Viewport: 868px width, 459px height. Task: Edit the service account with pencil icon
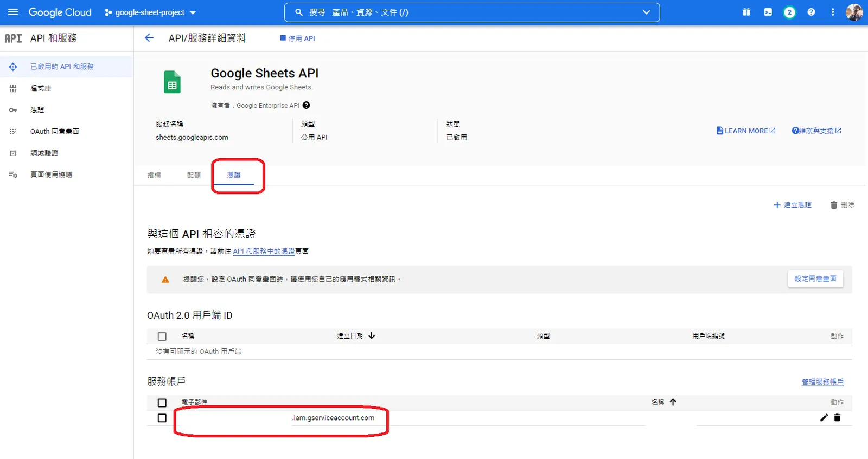point(824,417)
